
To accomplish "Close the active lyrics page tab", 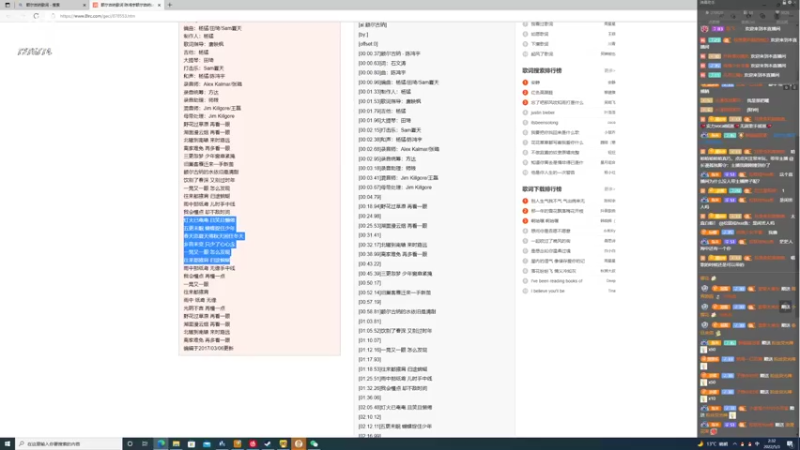I will [x=159, y=5].
